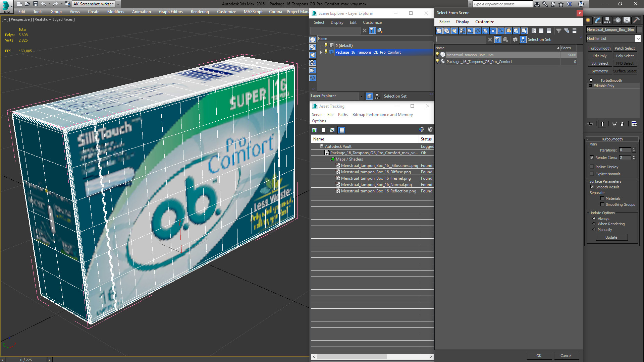Open the Create command panel tab
The image size is (644, 362).
[588, 20]
